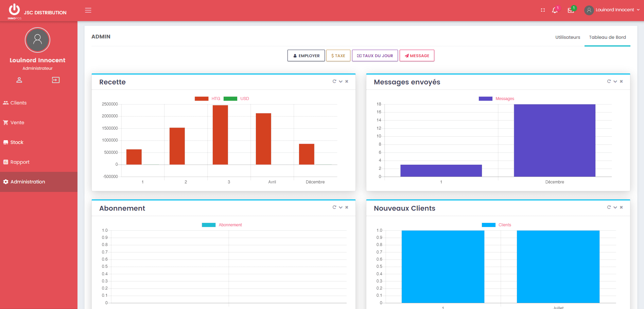Screen dimensions: 644x309
Task: Close the Messages envoyés panel
Action: pos(621,81)
